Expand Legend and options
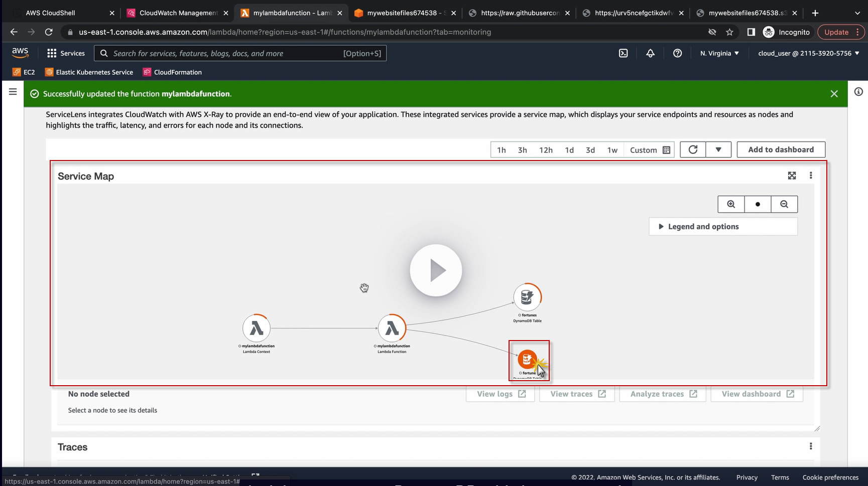The width and height of the screenshot is (868, 486). (x=723, y=227)
